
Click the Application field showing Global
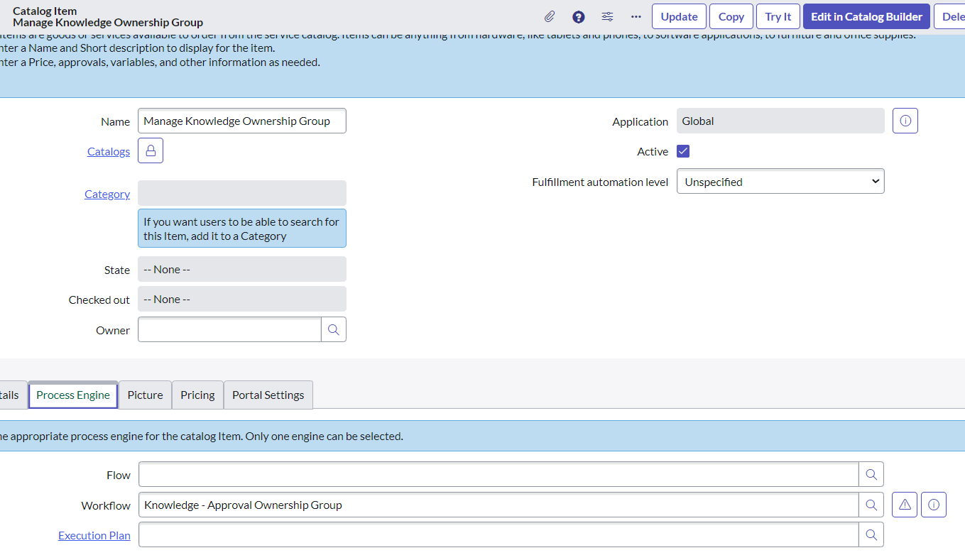pos(780,121)
